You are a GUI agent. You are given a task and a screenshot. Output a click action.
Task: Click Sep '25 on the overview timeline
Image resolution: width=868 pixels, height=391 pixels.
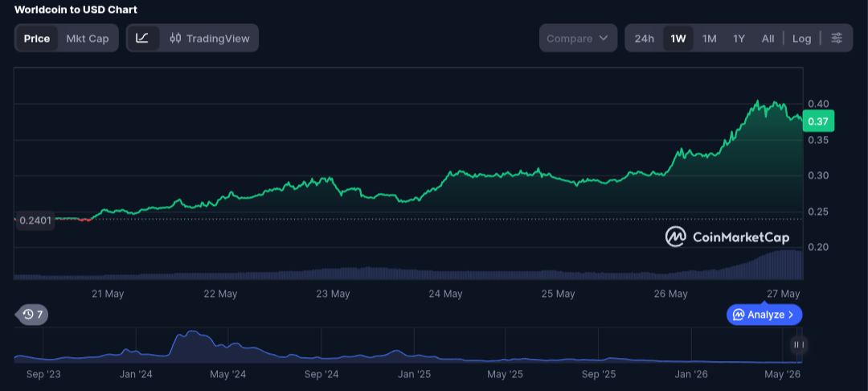pyautogui.click(x=599, y=375)
